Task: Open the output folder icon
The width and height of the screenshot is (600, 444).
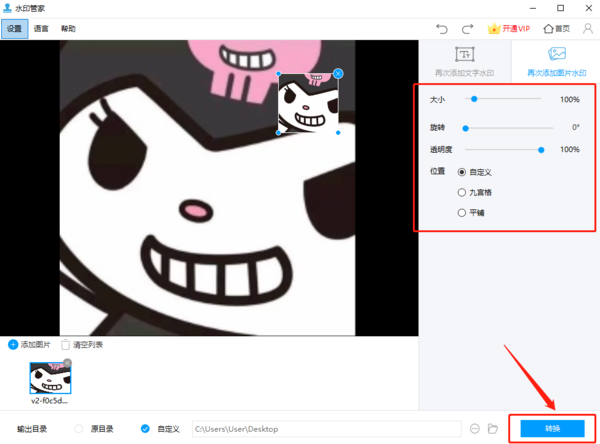Action: [494, 429]
